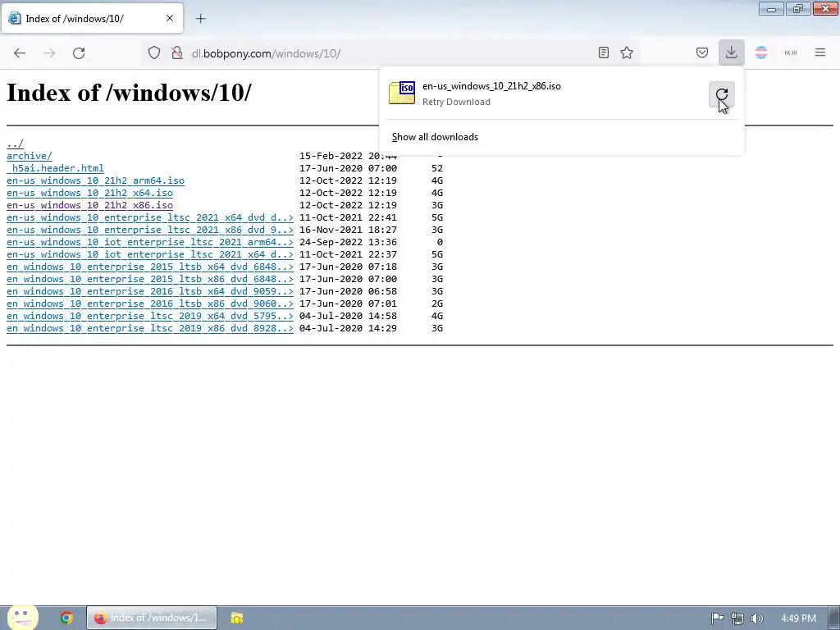Click the address bar URL dl.bobpony.com/windows/10/
The height and width of the screenshot is (630, 840).
point(267,53)
